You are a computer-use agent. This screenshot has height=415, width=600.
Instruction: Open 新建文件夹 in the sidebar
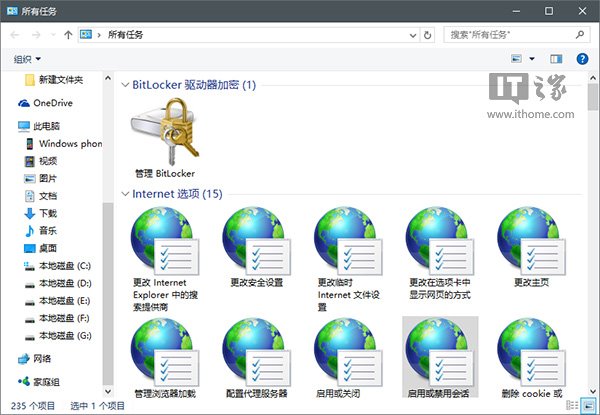point(54,80)
